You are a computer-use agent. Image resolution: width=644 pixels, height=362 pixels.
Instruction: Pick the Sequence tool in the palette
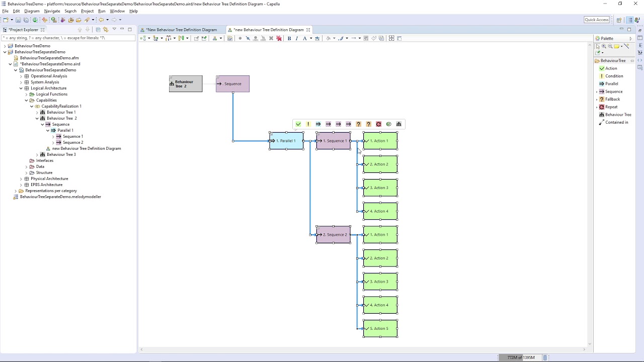[x=611, y=92]
